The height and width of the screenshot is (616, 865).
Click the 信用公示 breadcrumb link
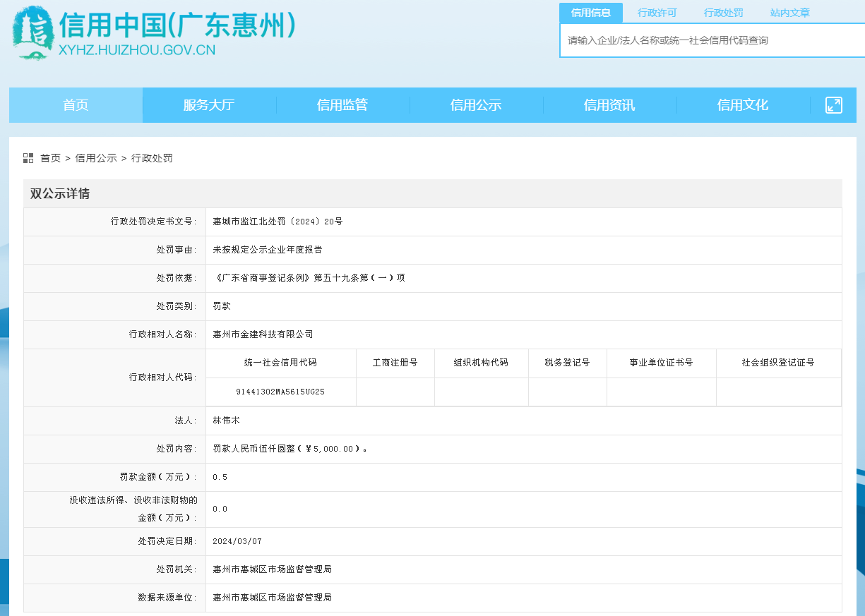point(96,158)
